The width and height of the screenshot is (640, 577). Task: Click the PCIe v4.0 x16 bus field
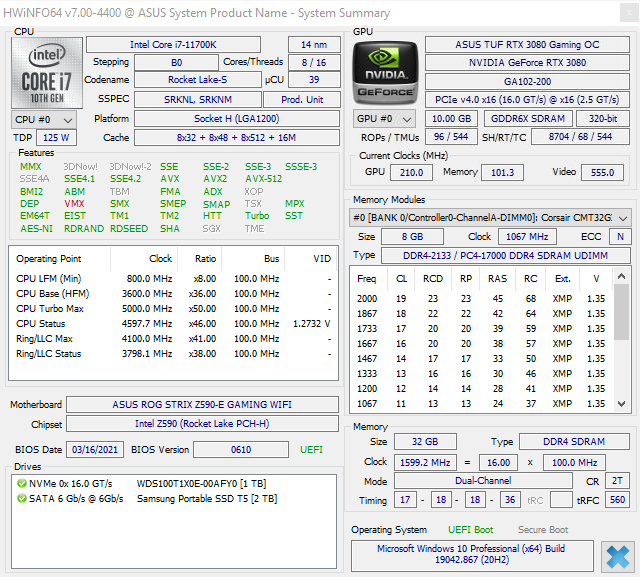(527, 100)
